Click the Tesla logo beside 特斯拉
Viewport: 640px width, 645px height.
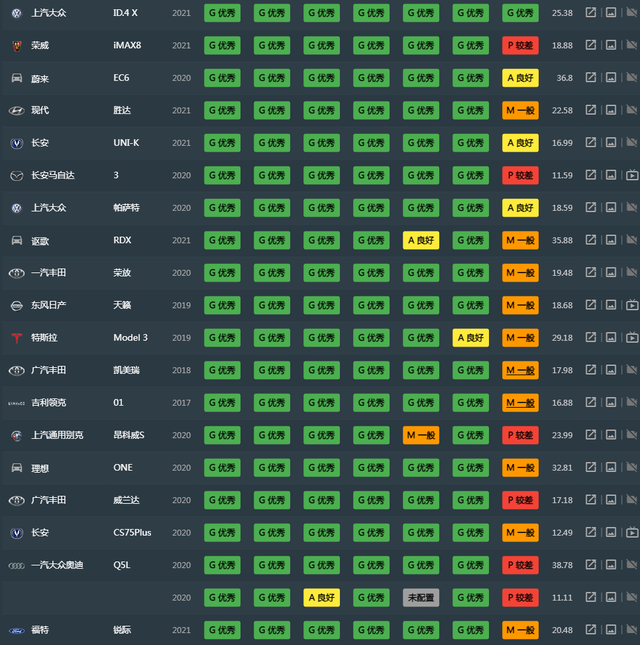(x=16, y=338)
